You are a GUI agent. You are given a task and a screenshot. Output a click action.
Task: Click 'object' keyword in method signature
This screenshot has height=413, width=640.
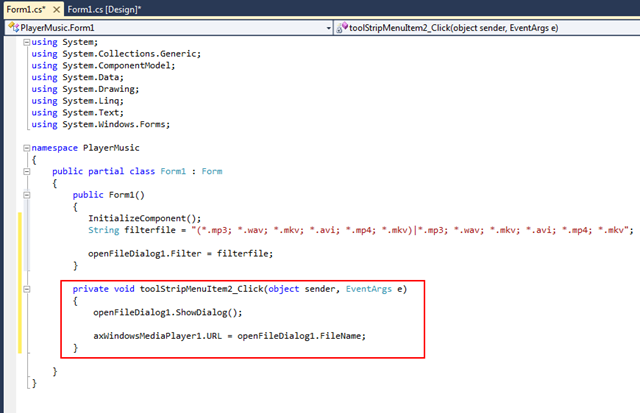(x=284, y=289)
